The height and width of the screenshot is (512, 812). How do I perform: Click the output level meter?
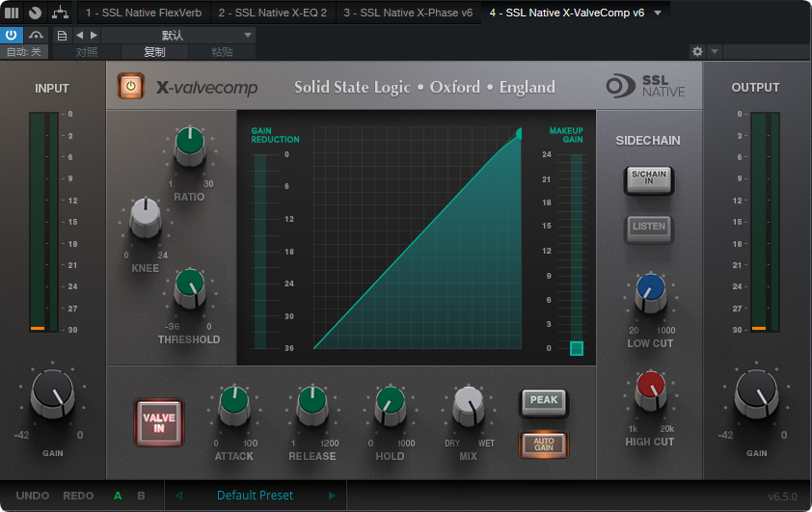765,222
